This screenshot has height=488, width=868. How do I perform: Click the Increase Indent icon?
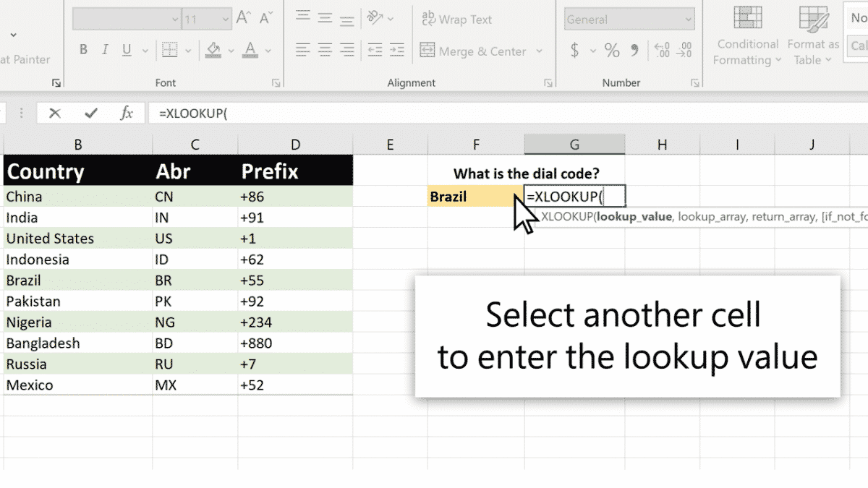tap(397, 51)
